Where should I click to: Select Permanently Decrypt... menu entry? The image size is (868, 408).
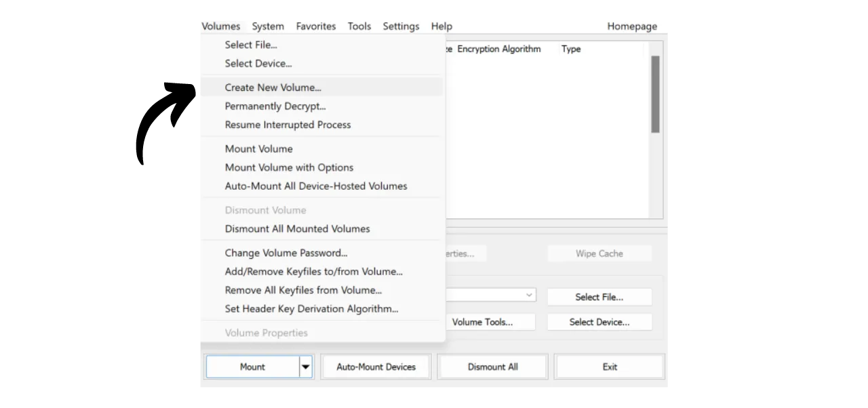pyautogui.click(x=322, y=106)
